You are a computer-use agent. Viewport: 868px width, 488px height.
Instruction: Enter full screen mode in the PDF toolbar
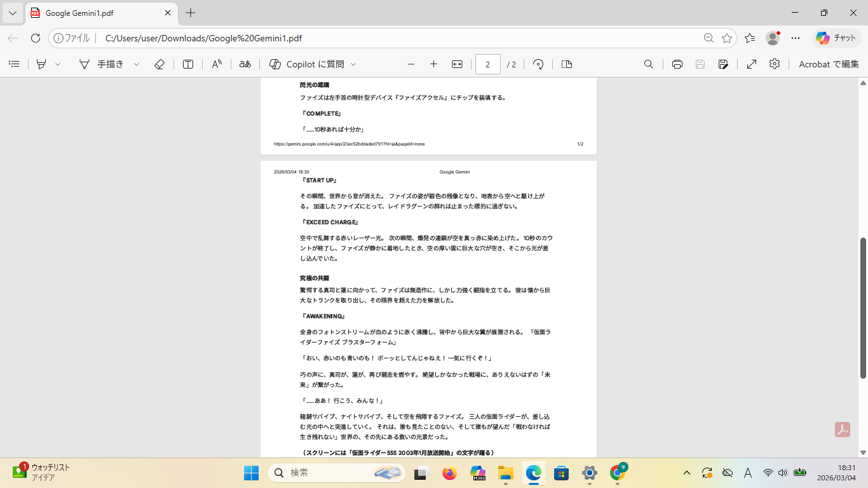[x=752, y=64]
